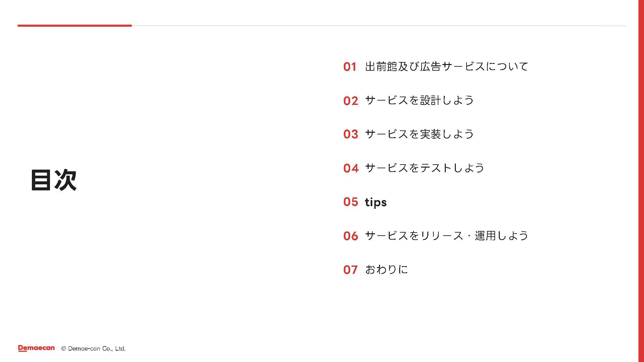Select section number 07
The height and width of the screenshot is (362, 644).
pyautogui.click(x=351, y=270)
